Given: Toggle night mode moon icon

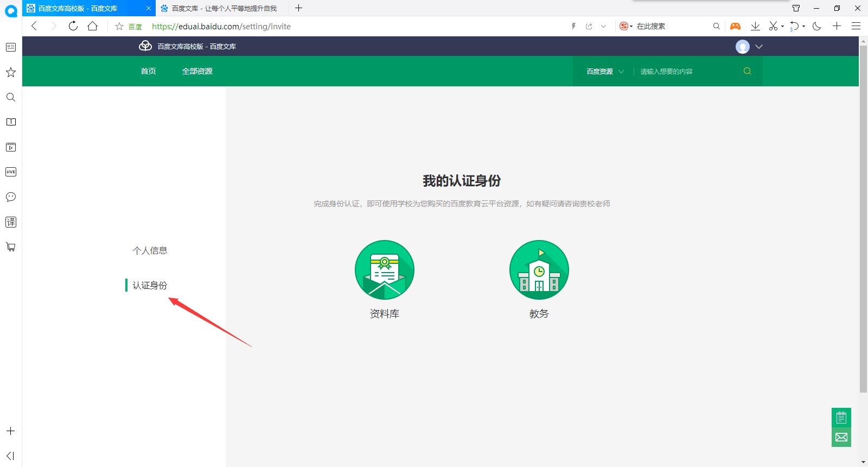Looking at the screenshot, I should pos(817,26).
